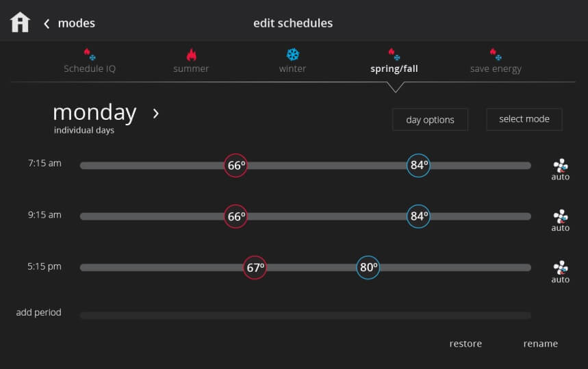Go to the home screen icon

(20, 23)
